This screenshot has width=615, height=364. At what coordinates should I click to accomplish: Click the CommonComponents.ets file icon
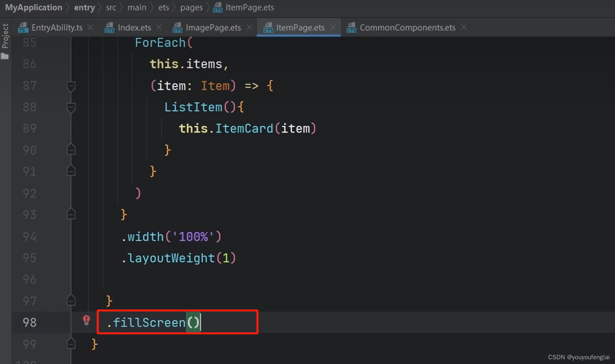[351, 28]
